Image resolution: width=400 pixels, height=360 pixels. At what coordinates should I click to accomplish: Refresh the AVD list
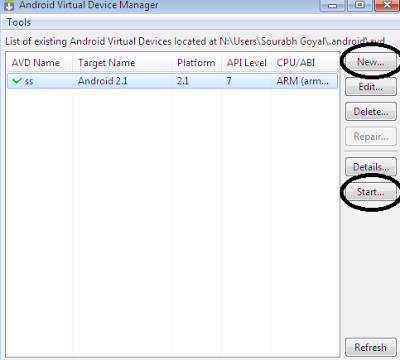click(371, 348)
